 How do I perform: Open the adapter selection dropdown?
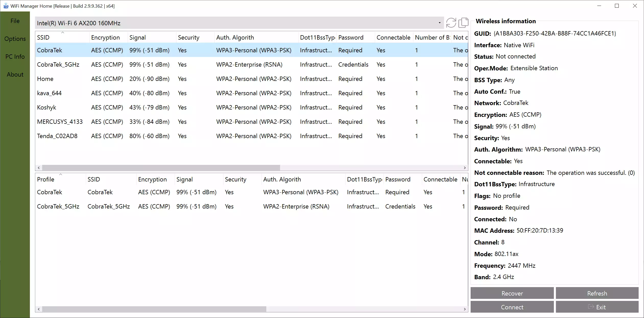click(x=240, y=23)
